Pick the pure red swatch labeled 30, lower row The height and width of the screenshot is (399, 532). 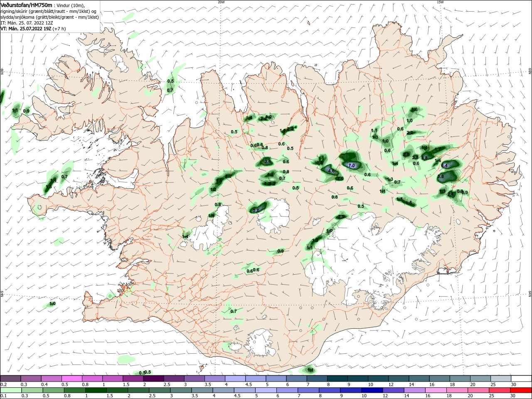521,391
